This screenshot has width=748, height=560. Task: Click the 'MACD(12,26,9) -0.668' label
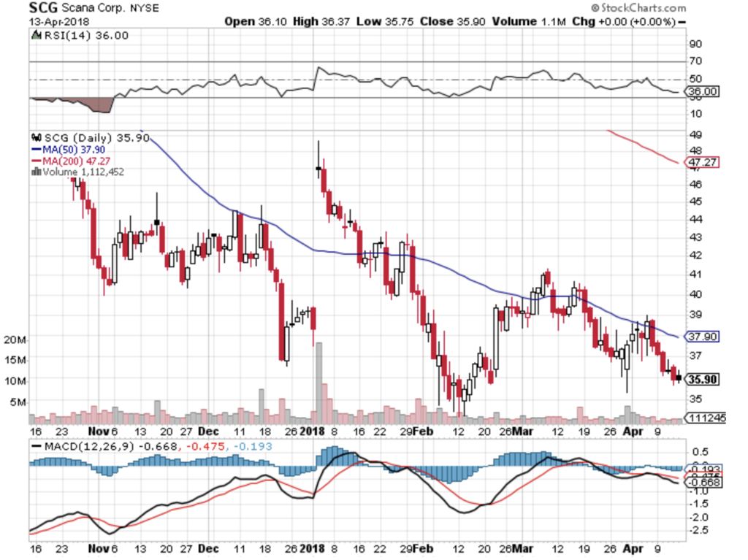111,447
